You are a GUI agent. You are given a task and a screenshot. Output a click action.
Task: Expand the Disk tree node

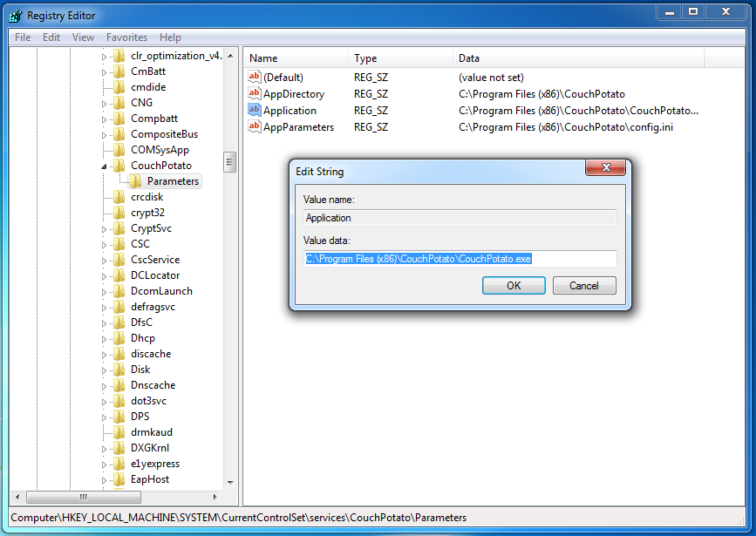(104, 370)
